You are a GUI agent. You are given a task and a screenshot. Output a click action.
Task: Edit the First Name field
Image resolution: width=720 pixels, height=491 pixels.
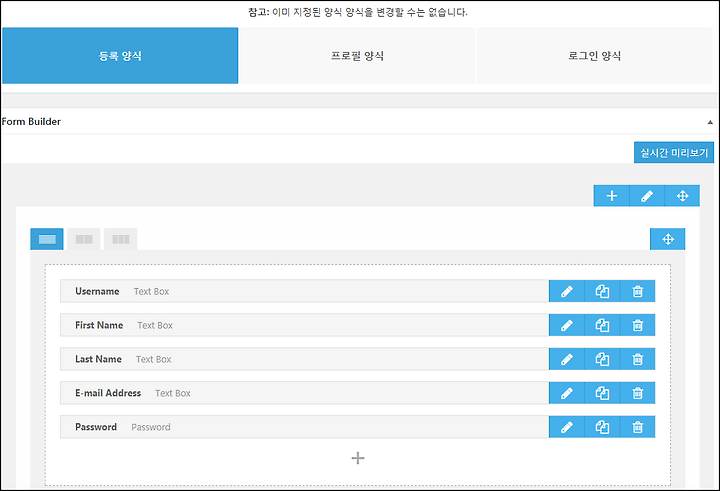567,325
